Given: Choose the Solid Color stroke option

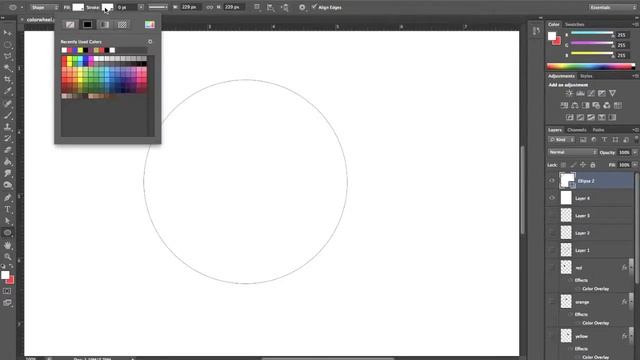Looking at the screenshot, I should click(87, 25).
